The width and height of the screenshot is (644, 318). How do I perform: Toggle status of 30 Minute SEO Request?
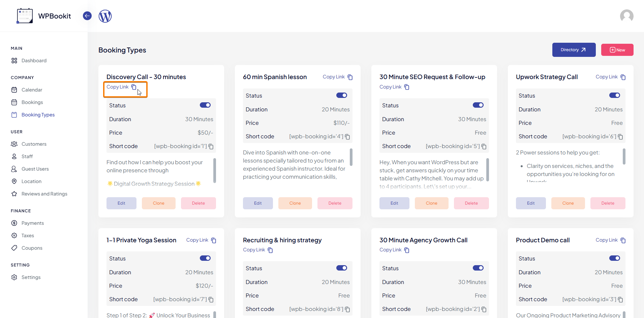click(x=478, y=105)
